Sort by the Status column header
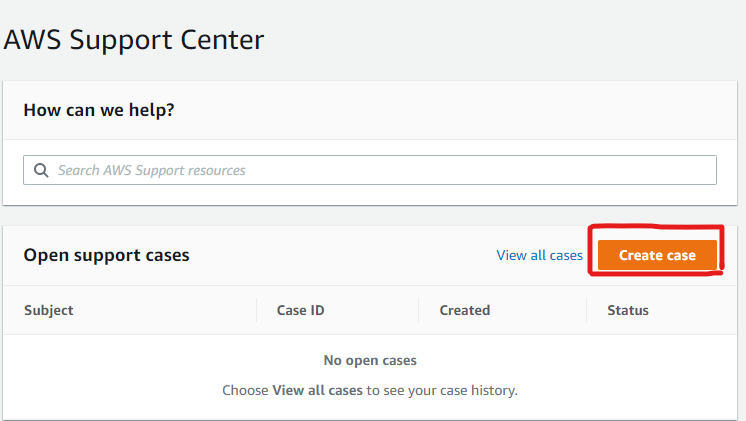 [628, 310]
